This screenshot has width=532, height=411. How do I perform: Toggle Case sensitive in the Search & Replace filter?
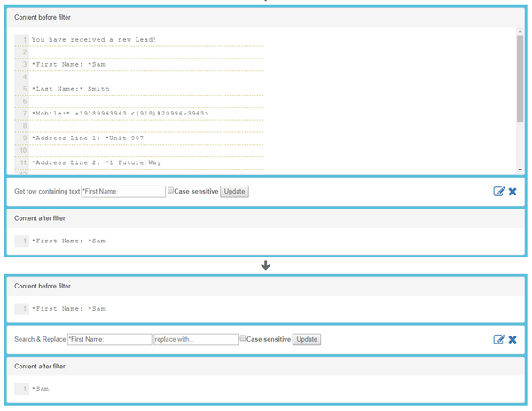pyautogui.click(x=243, y=339)
